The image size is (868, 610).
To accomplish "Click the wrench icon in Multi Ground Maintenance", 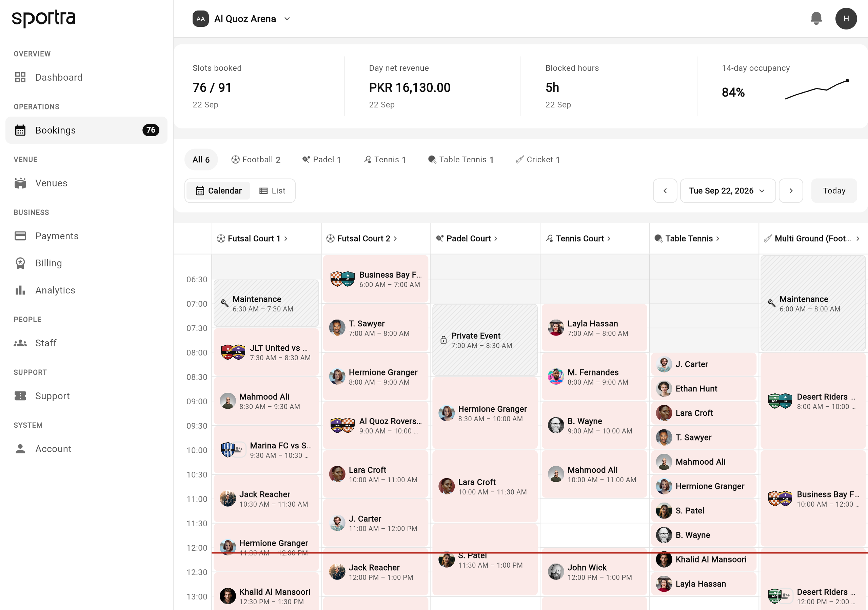I will [772, 303].
